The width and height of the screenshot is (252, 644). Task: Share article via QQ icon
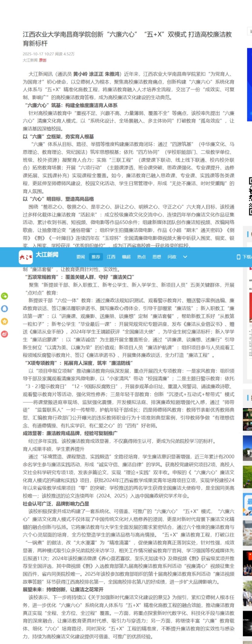5,309
